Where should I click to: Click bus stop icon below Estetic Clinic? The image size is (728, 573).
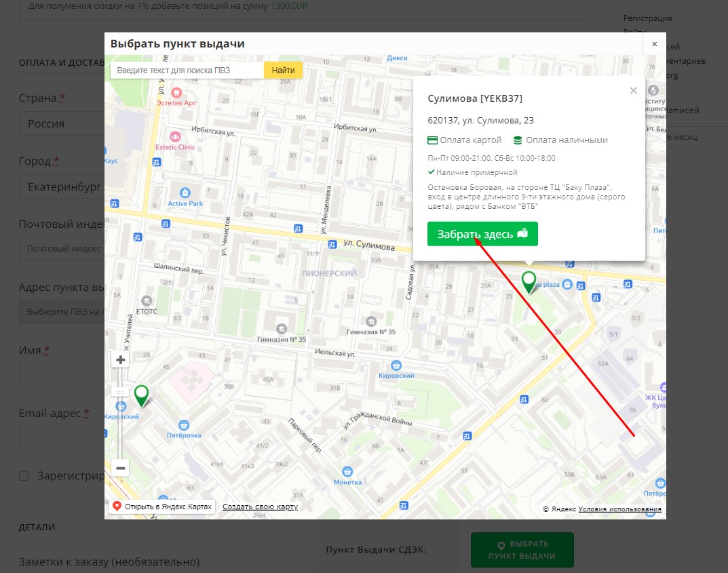[157, 162]
